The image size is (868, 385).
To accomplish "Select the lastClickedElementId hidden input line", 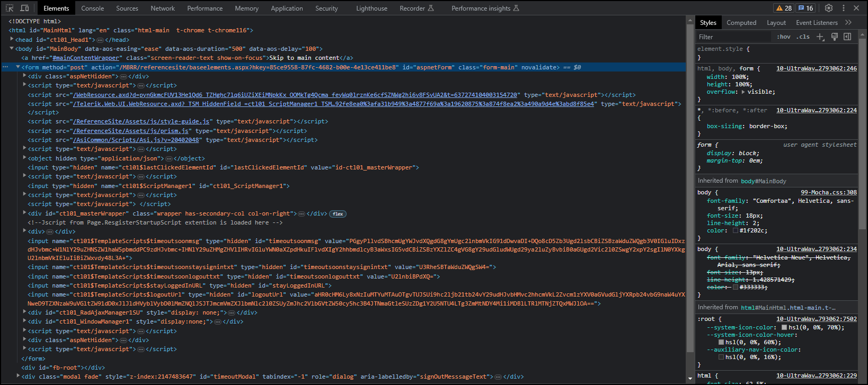I will [x=223, y=167].
